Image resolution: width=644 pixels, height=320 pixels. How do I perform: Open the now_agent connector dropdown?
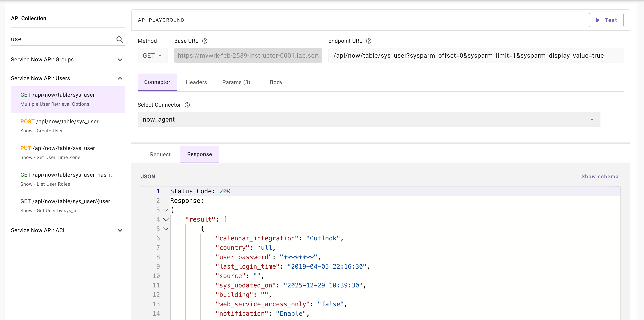click(x=591, y=119)
